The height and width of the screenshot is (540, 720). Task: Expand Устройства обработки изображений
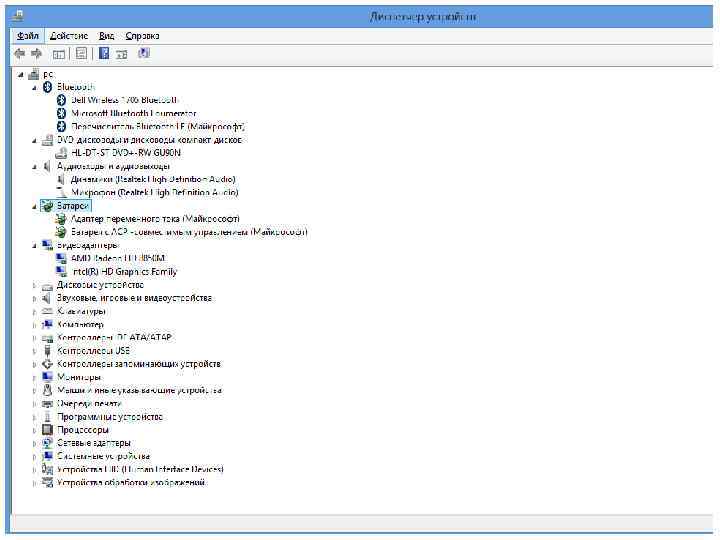tap(34, 483)
